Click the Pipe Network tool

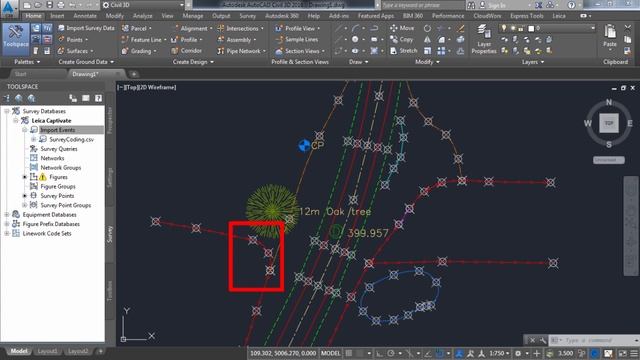pyautogui.click(x=242, y=51)
